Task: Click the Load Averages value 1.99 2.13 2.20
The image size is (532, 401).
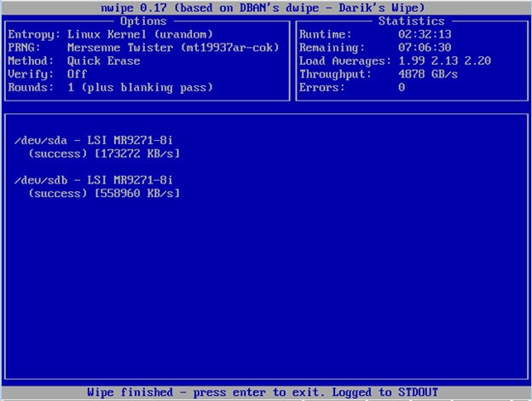Action: pos(444,61)
